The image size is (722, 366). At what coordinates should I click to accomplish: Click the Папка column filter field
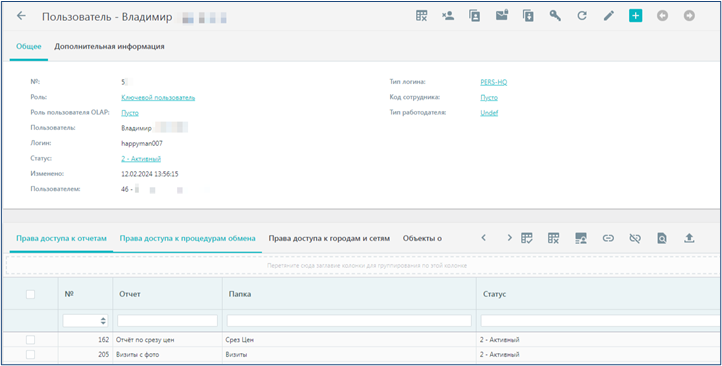coord(349,321)
